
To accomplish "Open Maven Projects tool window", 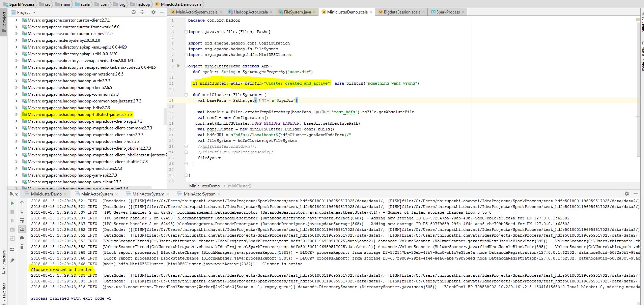I will tap(642, 56).
